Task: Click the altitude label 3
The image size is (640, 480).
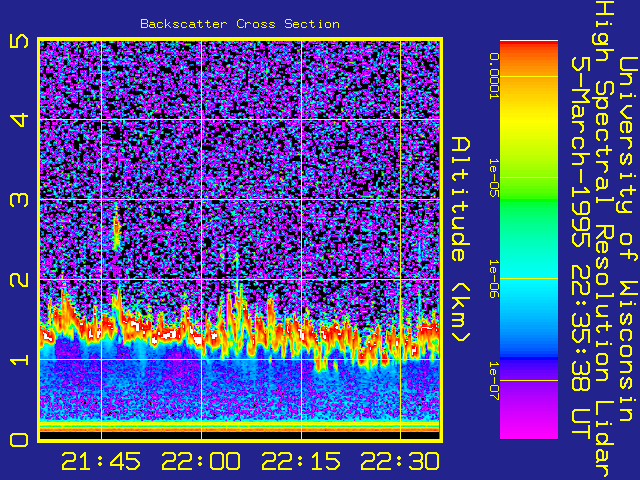Action: (19, 200)
